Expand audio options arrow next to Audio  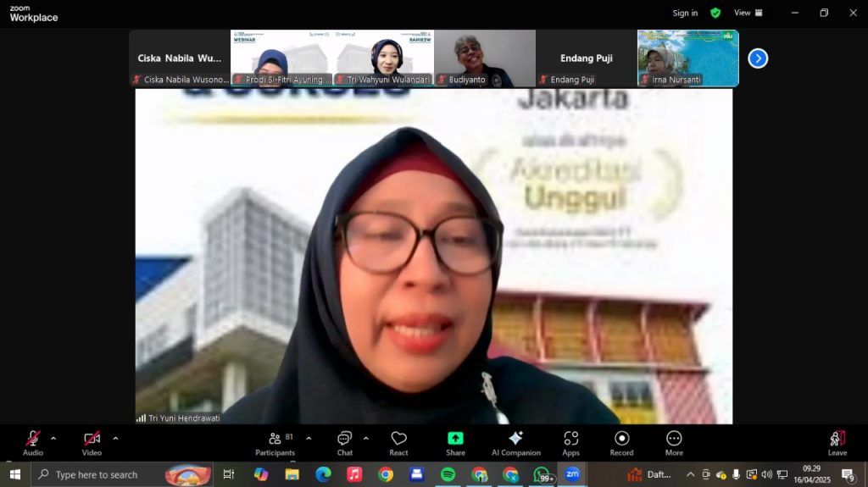pyautogui.click(x=53, y=439)
